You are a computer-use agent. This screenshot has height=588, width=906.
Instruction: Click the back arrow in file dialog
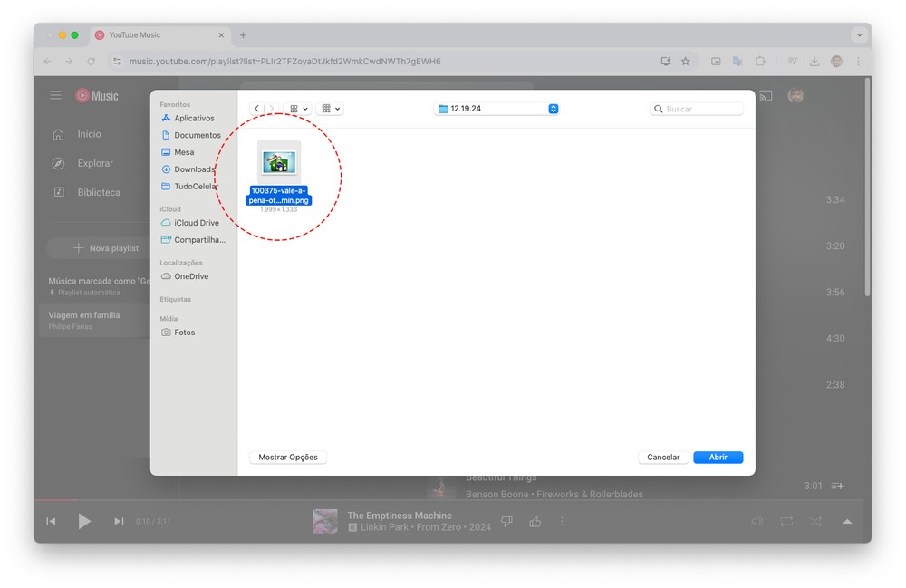[257, 109]
